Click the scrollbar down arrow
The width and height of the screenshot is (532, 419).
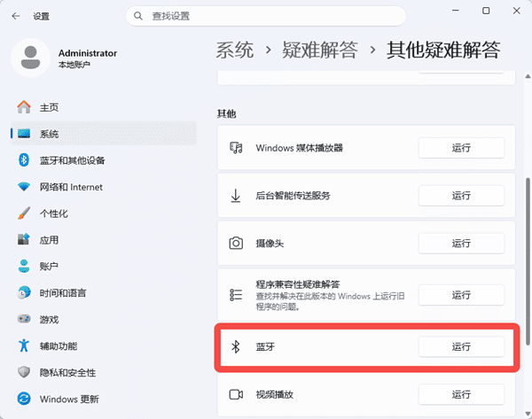(528, 413)
